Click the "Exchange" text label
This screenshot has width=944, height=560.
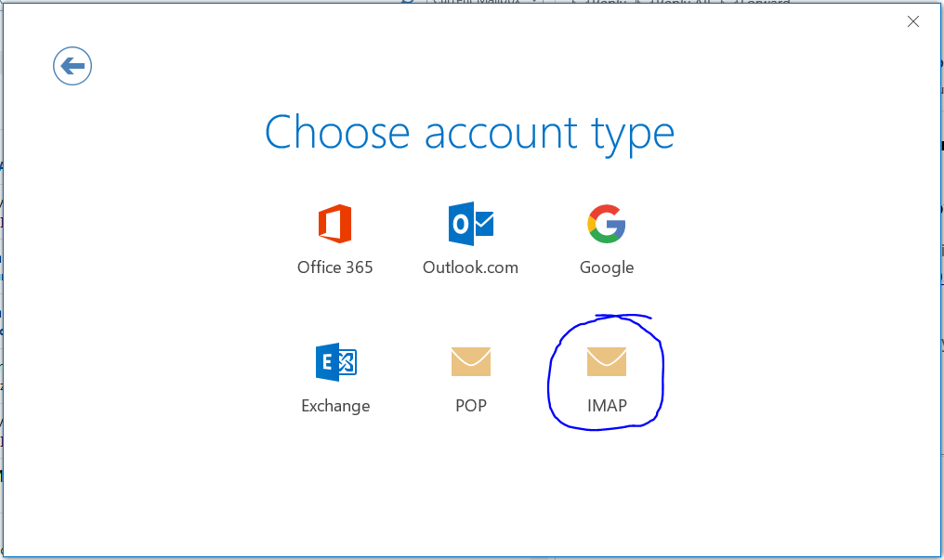coord(335,406)
